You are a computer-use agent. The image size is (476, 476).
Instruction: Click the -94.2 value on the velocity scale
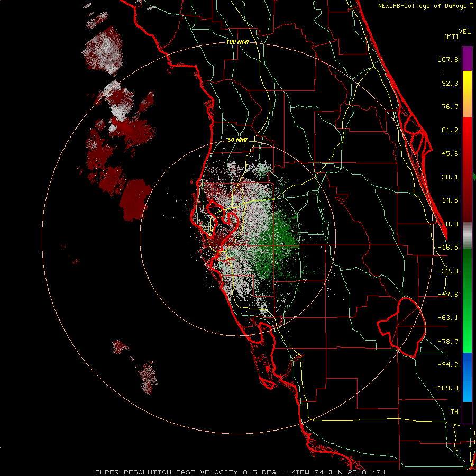click(x=448, y=364)
